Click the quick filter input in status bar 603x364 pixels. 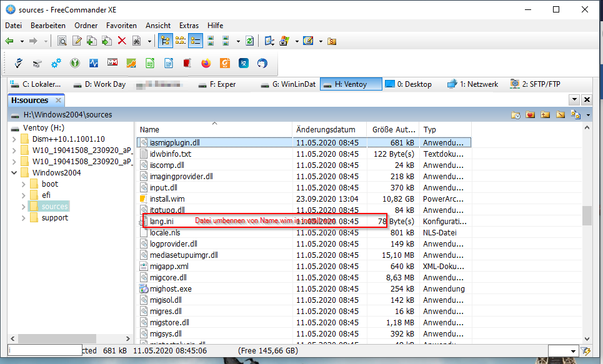point(46,350)
